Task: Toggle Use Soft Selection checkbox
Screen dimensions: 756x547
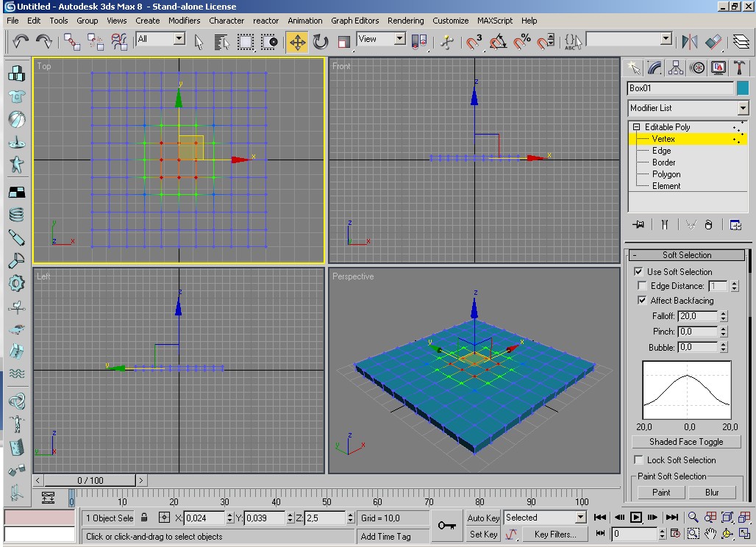Action: coord(638,272)
